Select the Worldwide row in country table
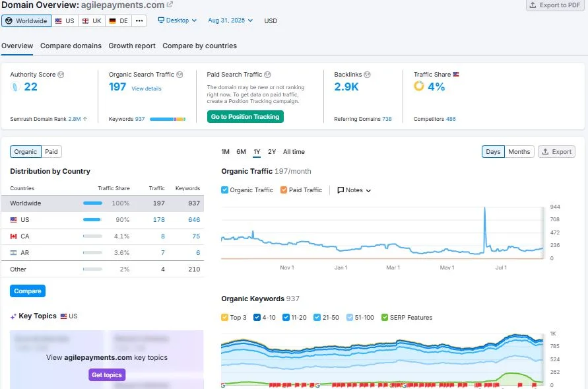The height and width of the screenshot is (389, 588). (x=102, y=203)
